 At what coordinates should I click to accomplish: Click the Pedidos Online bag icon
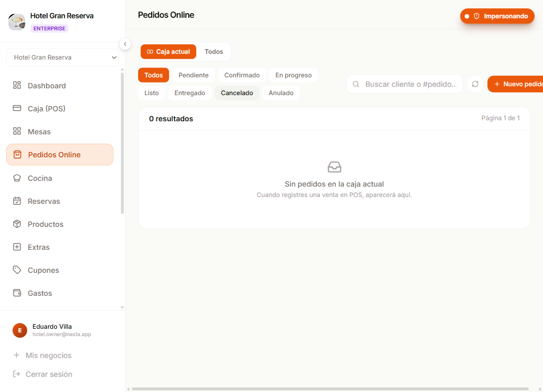point(17,154)
